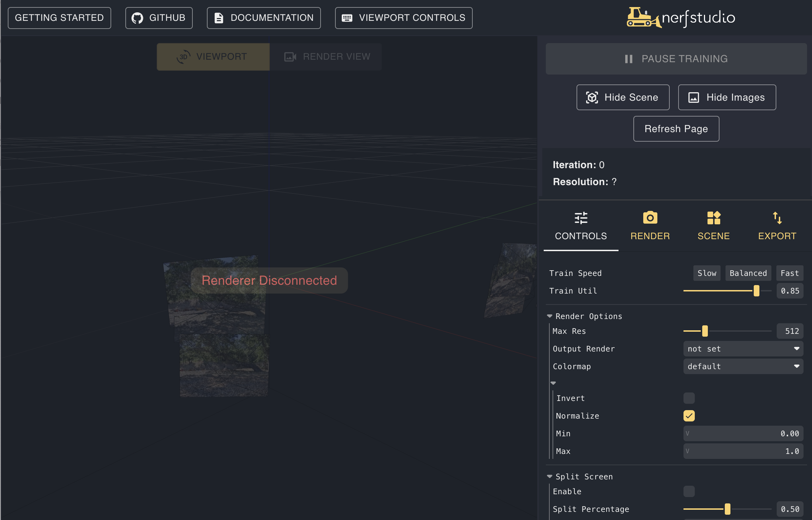The width and height of the screenshot is (812, 520).
Task: Select the Viewport tab
Action: click(x=213, y=56)
